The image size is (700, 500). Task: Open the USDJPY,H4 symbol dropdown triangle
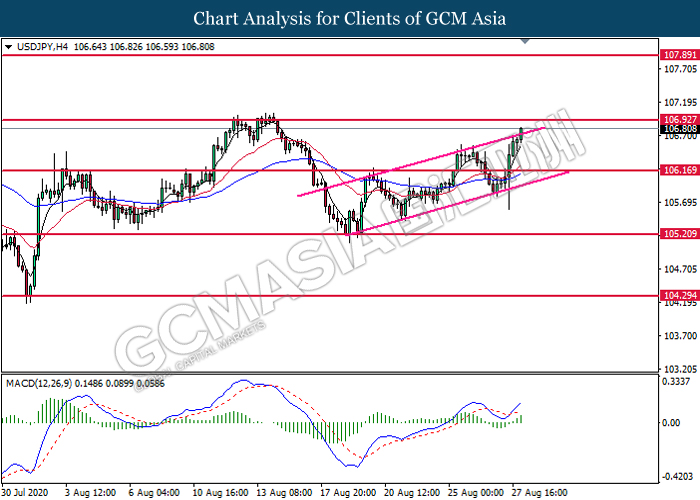pyautogui.click(x=8, y=47)
